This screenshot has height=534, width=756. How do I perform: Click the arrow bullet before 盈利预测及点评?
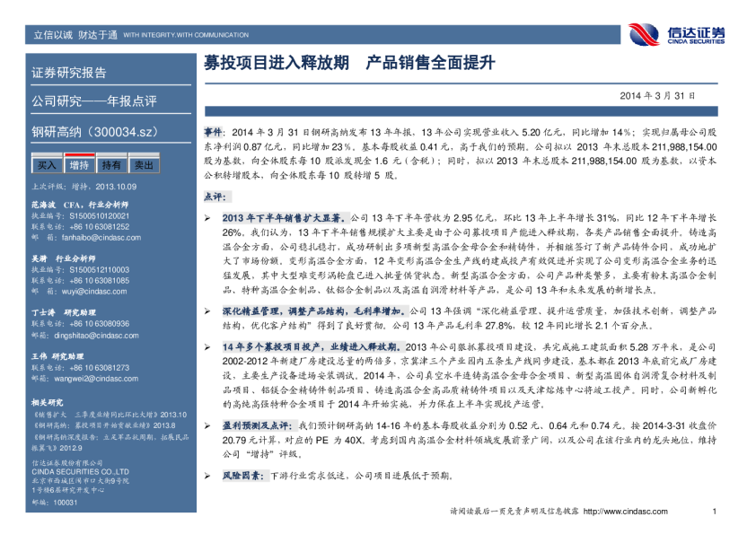[207, 424]
